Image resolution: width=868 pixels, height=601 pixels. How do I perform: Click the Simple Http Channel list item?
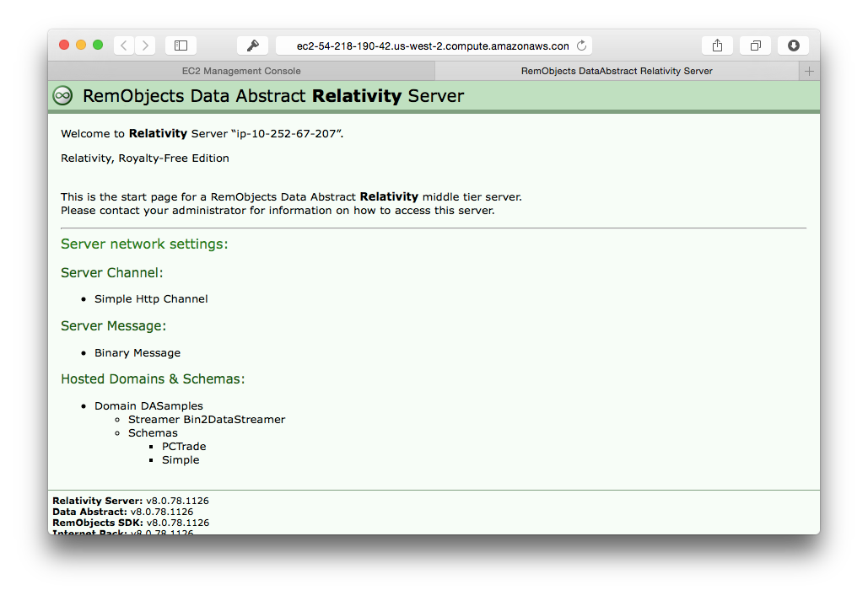coord(151,299)
